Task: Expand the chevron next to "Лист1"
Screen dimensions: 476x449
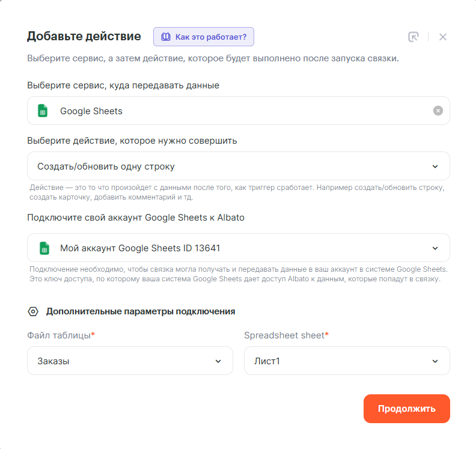Action: click(435, 361)
